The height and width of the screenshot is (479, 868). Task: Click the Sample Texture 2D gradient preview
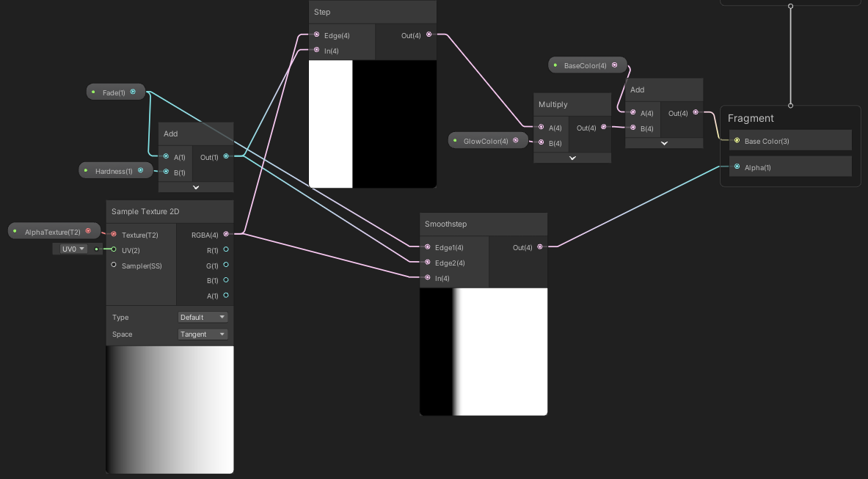170,410
